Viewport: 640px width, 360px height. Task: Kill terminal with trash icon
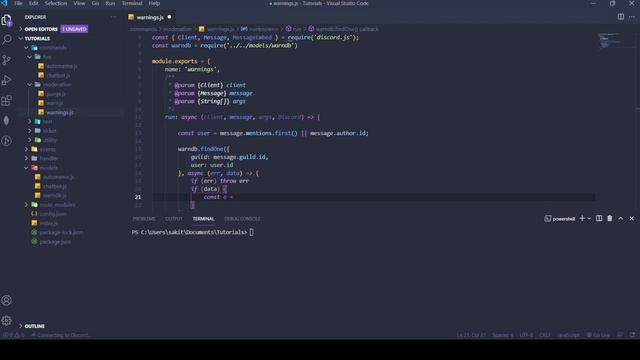(610, 219)
